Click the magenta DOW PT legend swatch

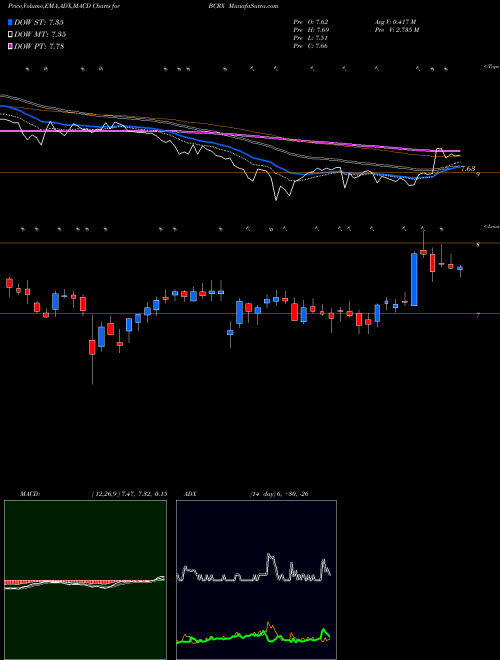coord(11,47)
